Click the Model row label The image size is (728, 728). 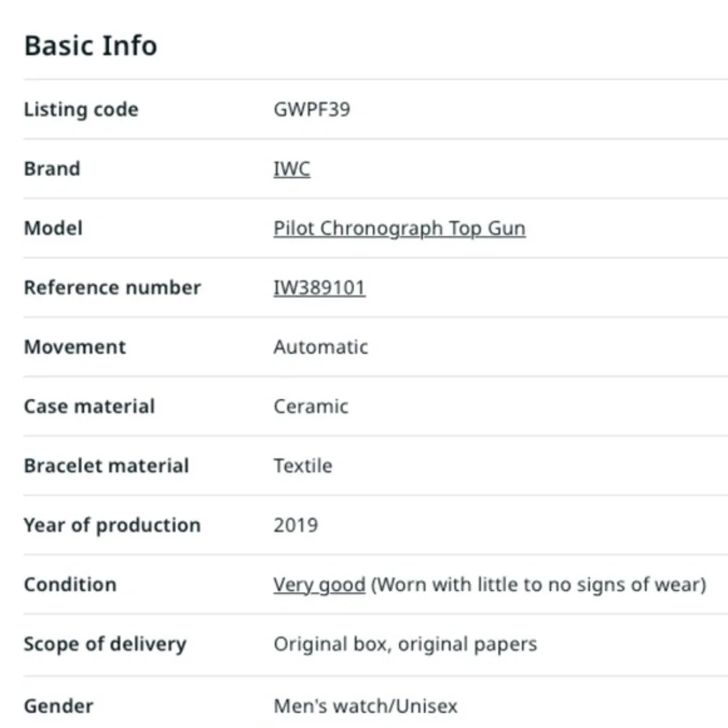[53, 229]
